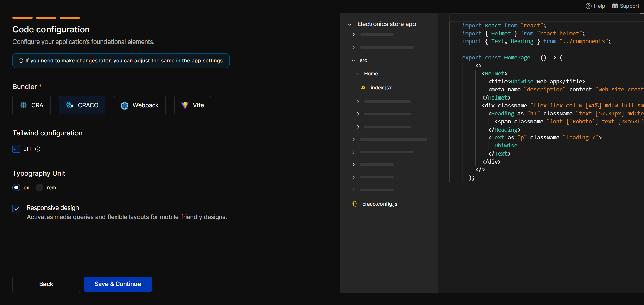The height and width of the screenshot is (305, 644).
Task: Toggle the JIT checkbox
Action: pyautogui.click(x=16, y=149)
